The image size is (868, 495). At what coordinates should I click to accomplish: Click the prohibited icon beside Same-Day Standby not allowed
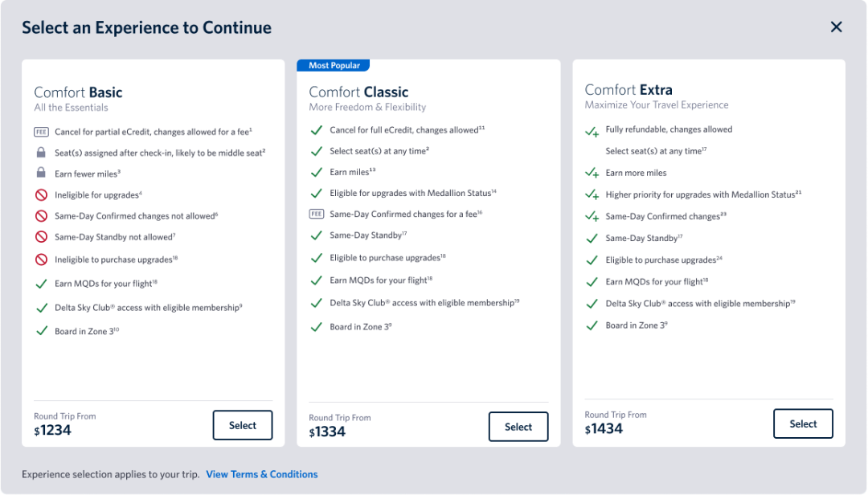42,235
